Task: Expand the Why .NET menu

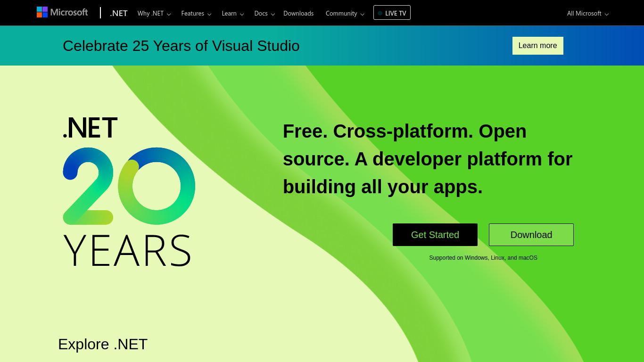Action: click(x=154, y=13)
